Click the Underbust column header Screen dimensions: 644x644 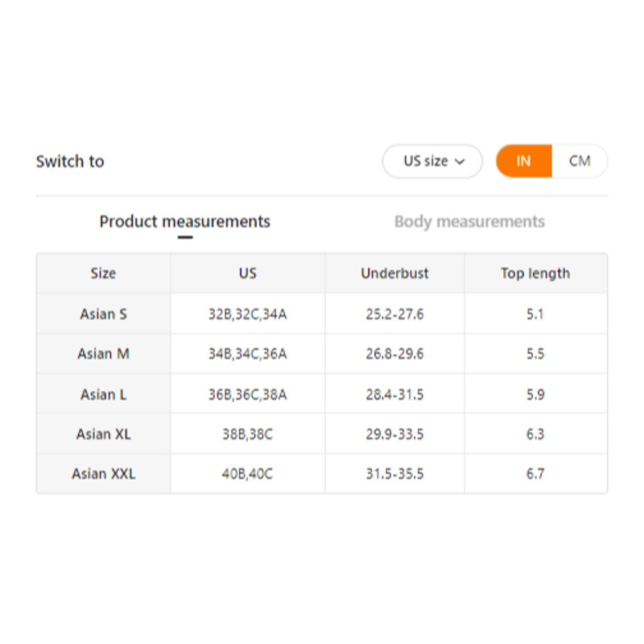click(394, 274)
